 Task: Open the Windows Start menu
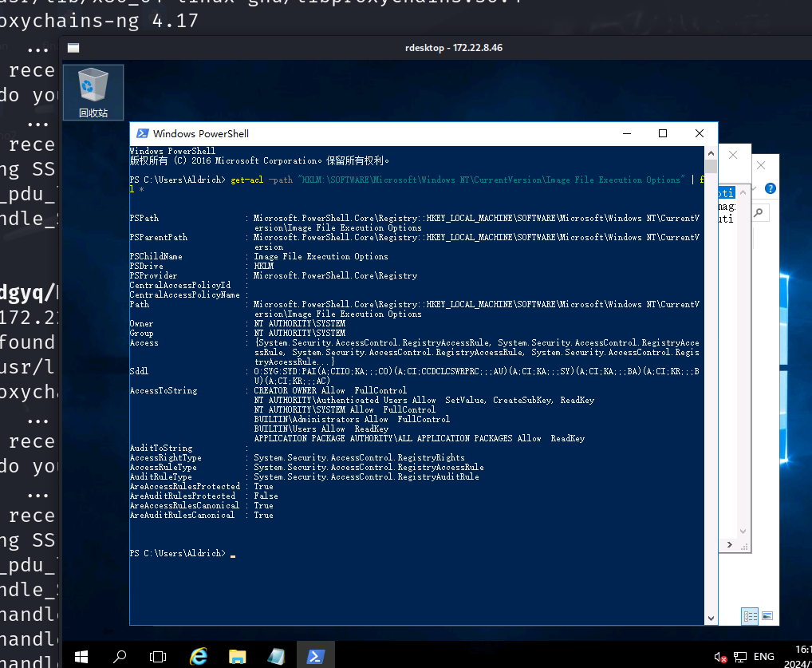pyautogui.click(x=81, y=657)
